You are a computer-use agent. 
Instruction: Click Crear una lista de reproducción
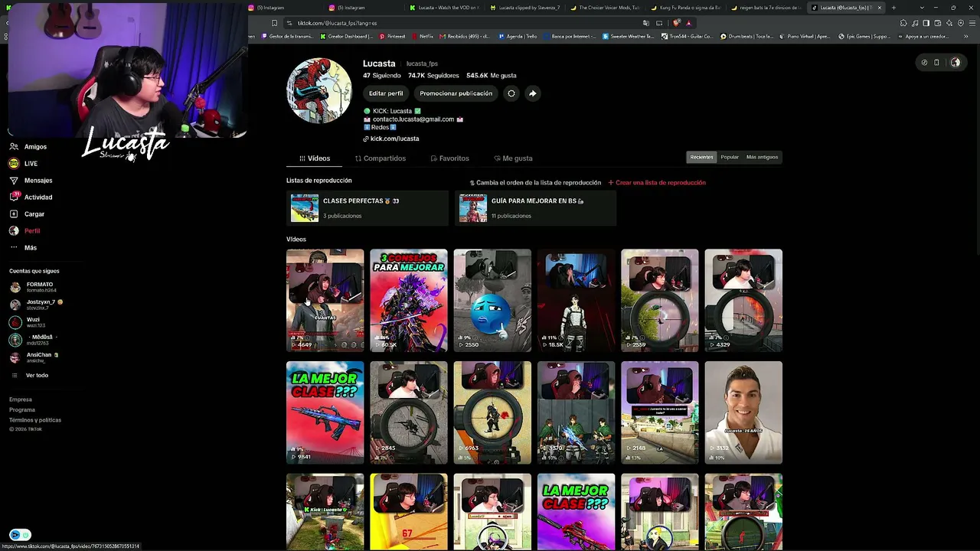[x=657, y=183]
